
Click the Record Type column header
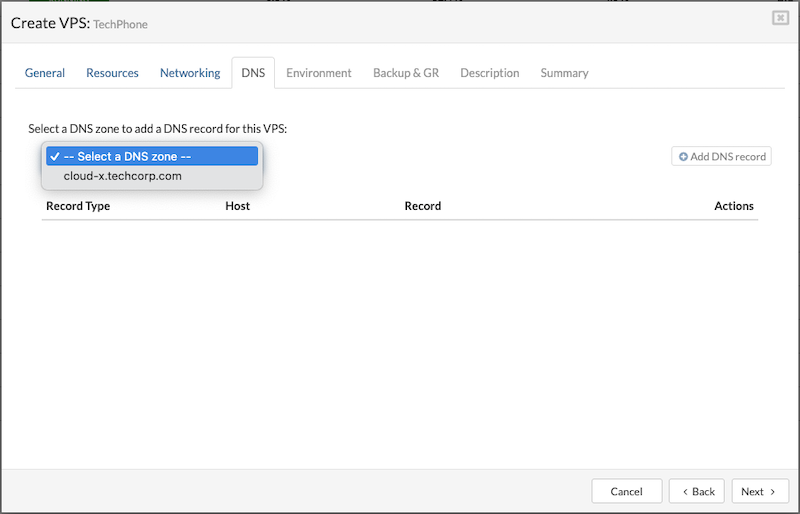[78, 206]
